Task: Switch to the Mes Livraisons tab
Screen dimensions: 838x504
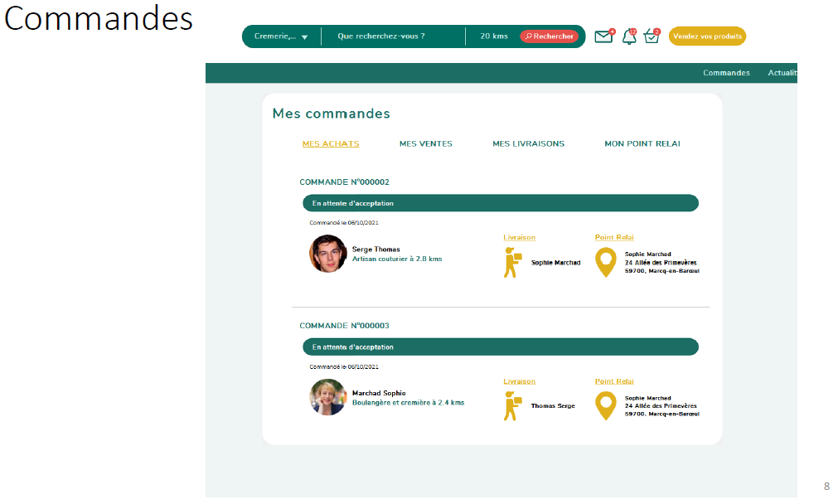Action: click(x=528, y=144)
